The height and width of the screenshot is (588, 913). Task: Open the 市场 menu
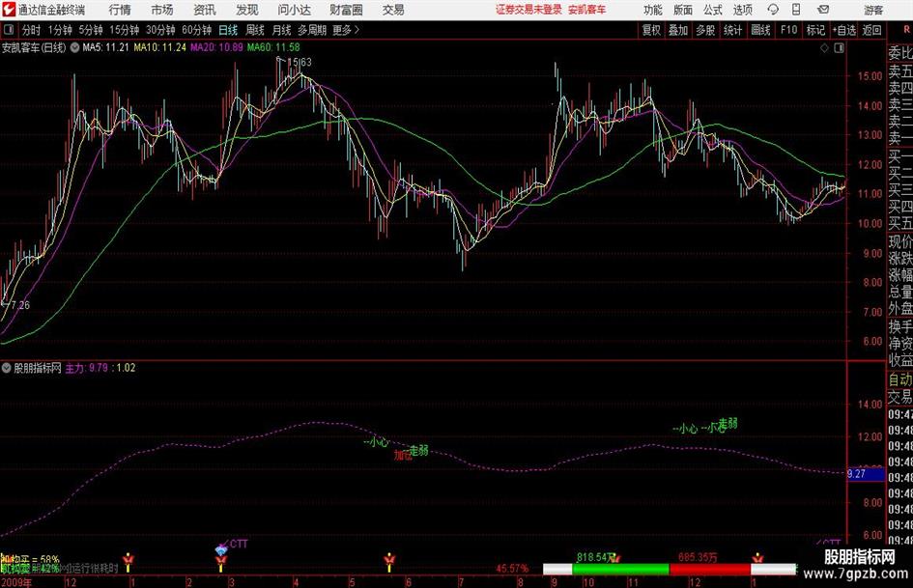click(x=162, y=10)
